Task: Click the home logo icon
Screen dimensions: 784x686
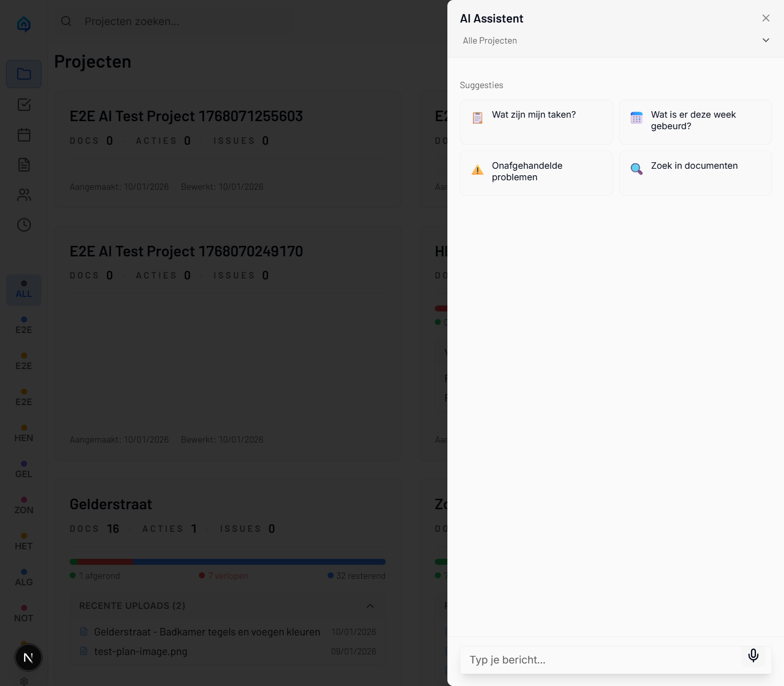Action: (24, 24)
